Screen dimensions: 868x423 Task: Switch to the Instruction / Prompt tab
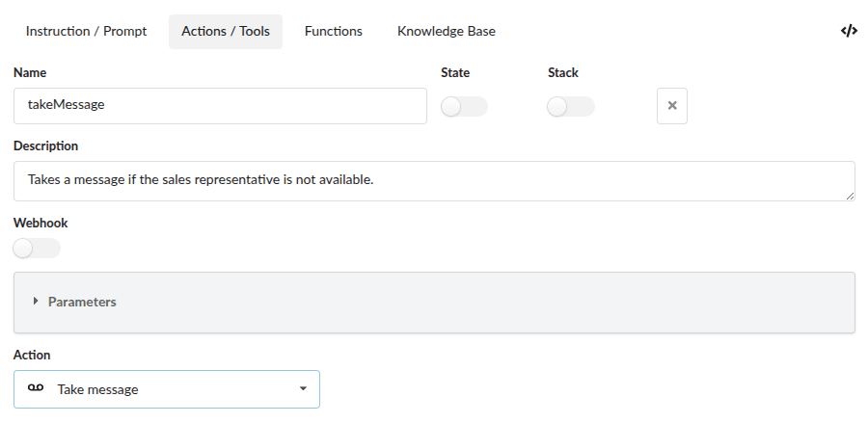click(86, 31)
